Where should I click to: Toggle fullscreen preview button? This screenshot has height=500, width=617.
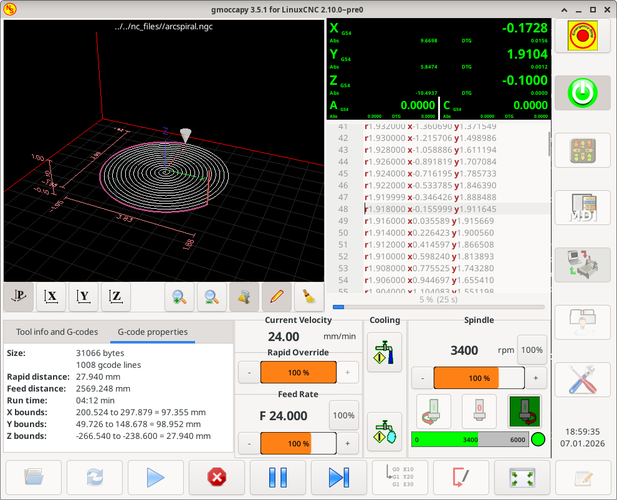[x=520, y=476]
